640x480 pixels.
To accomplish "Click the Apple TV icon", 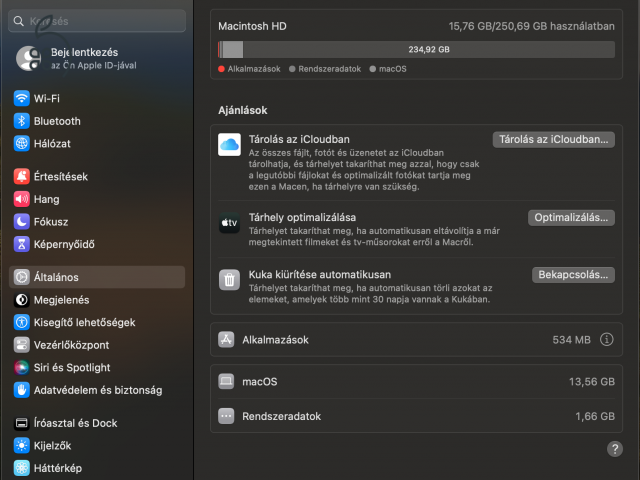I will point(229,223).
